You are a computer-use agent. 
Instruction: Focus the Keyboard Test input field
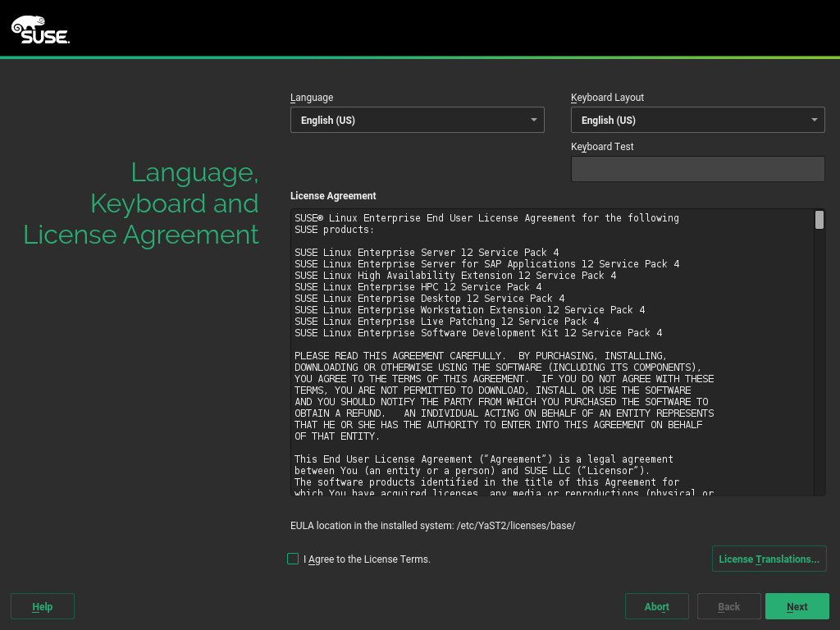[697, 169]
